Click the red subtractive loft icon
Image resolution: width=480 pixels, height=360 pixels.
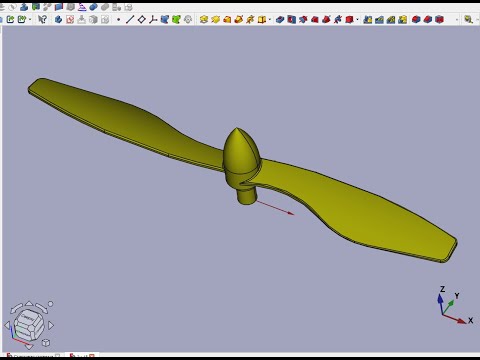tap(315, 19)
